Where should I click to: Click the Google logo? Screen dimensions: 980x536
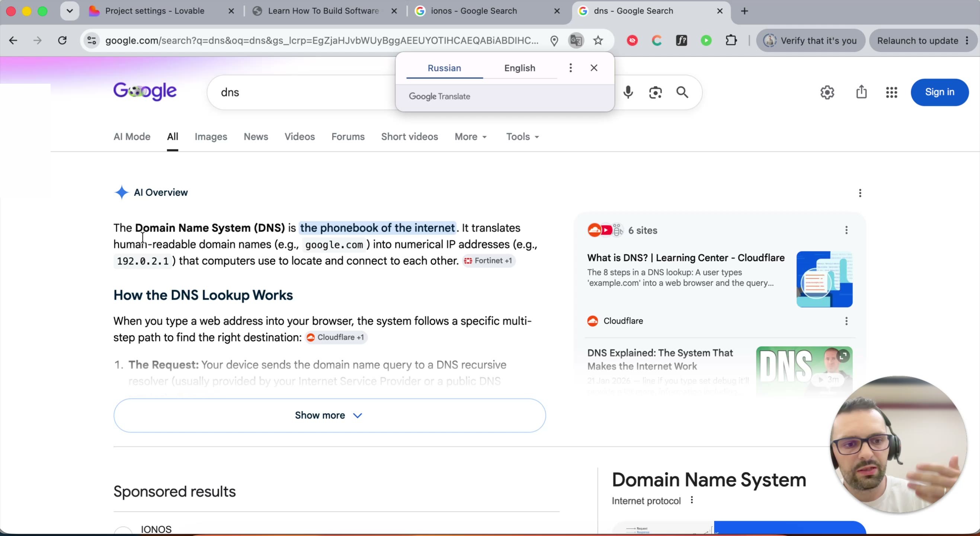coord(145,91)
